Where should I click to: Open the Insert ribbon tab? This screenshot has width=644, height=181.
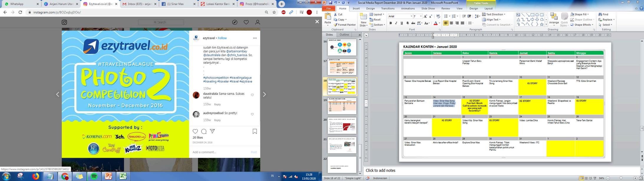click(x=356, y=9)
